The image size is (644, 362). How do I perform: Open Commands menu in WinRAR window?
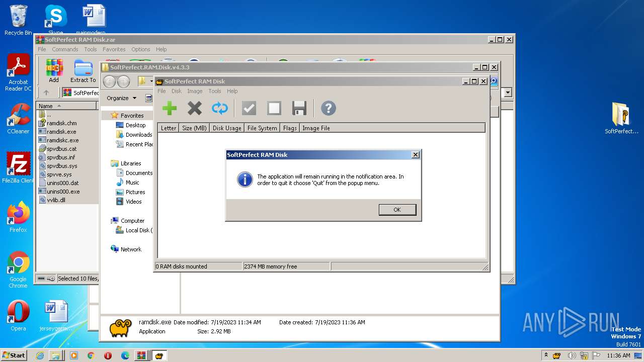click(x=65, y=49)
